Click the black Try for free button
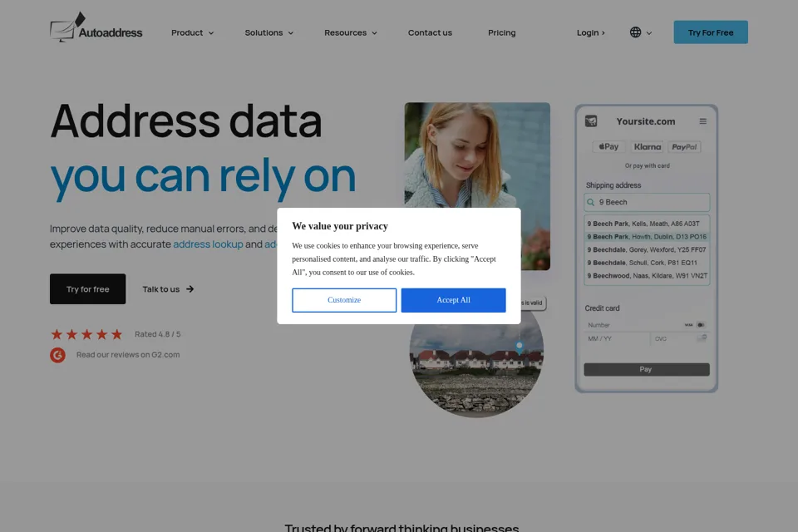Screen dimensions: 798x532 pos(87,289)
